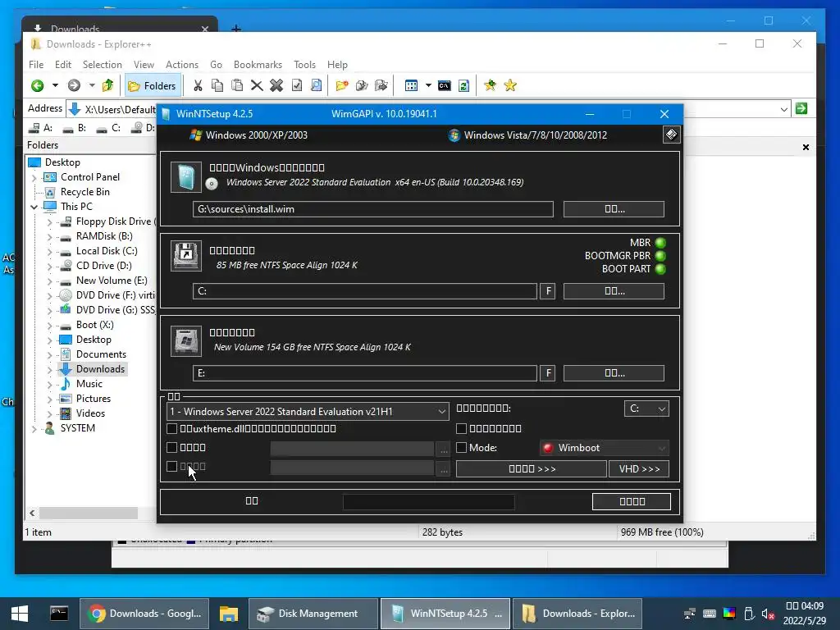Image resolution: width=840 pixels, height=630 pixels.
Task: Click the Move To folder icon
Action: (x=381, y=85)
